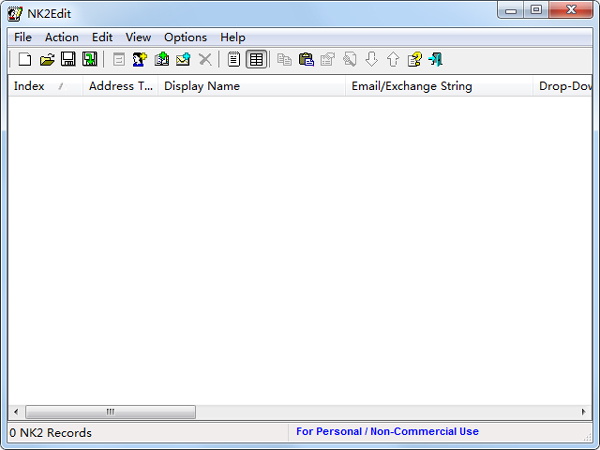The width and height of the screenshot is (600, 450).
Task: Open the Edit menu
Action: click(102, 38)
